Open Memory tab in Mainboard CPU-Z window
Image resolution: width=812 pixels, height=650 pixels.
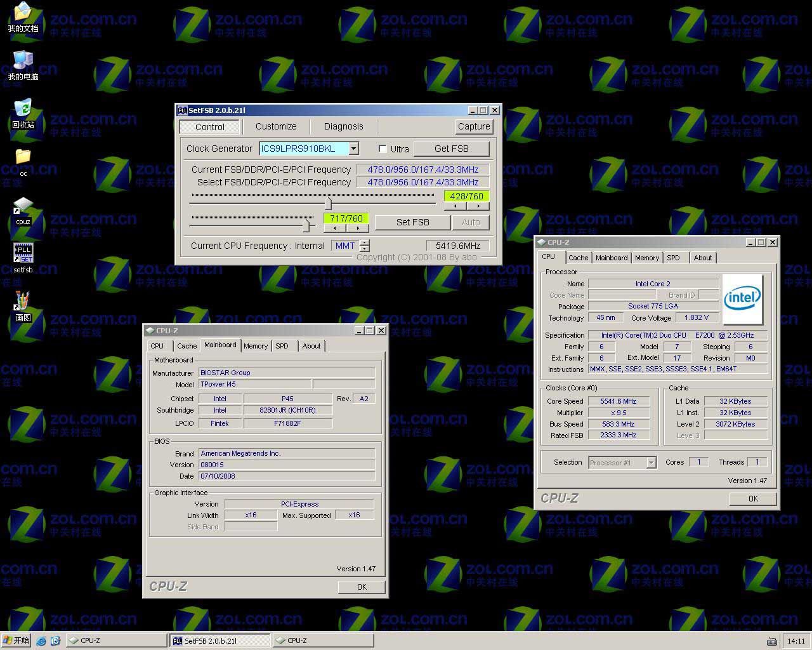(x=256, y=346)
